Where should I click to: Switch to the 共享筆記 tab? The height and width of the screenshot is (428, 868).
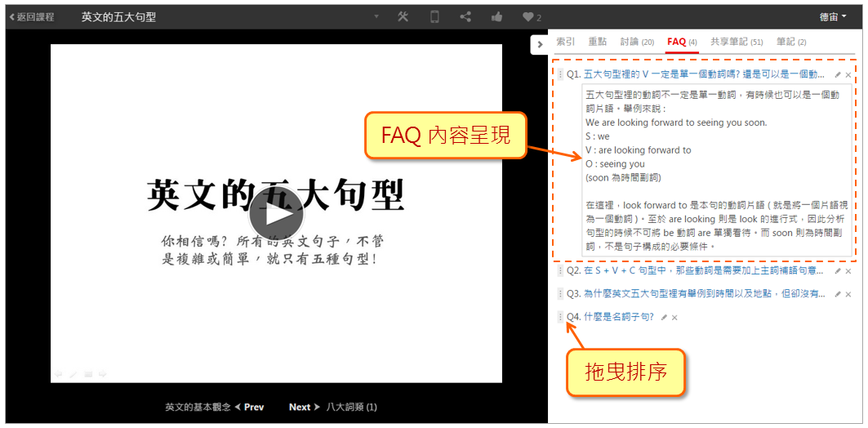[x=736, y=42]
